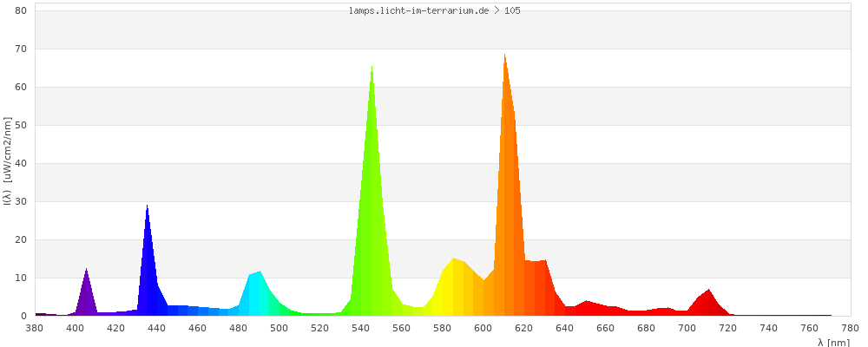
Task: Click the X-axis label λ [nm]
Action: click(x=833, y=342)
